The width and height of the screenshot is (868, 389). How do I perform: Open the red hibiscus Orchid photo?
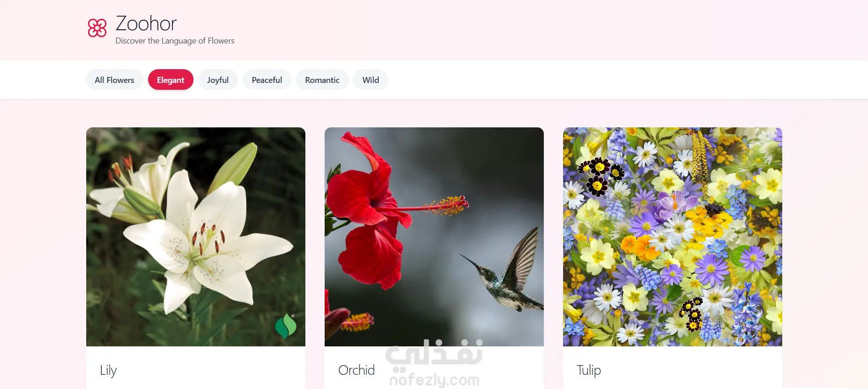pos(434,237)
